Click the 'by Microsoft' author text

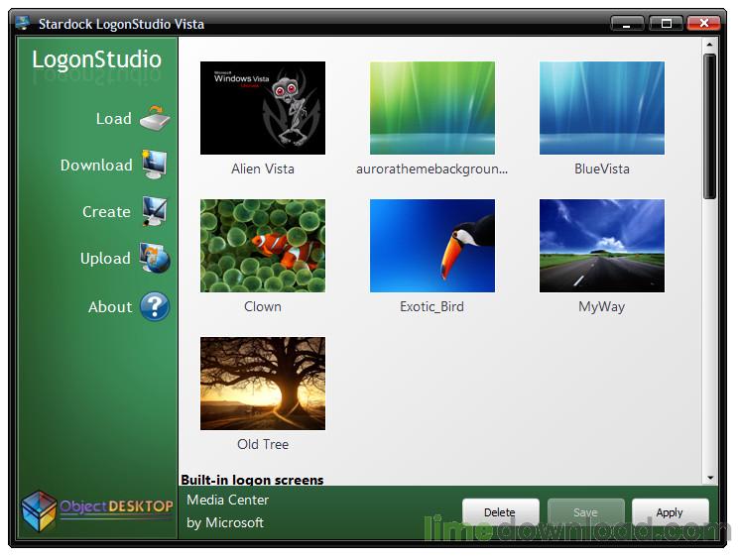(x=225, y=522)
